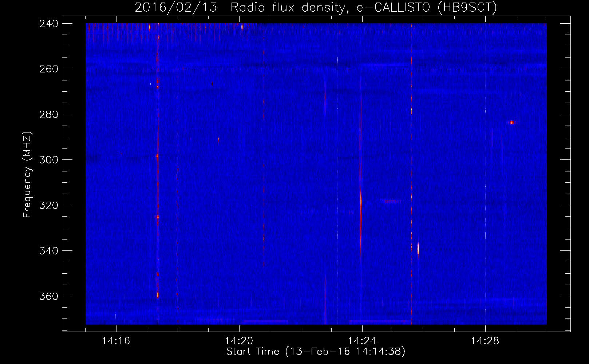This screenshot has height=364, width=589.
Task: Click the 340 frequency tick label
Action: point(49,251)
